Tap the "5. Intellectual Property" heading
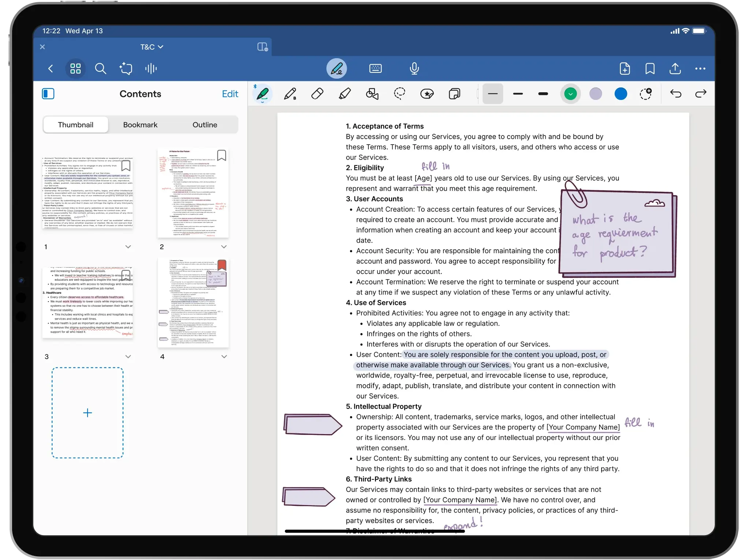 pos(383,406)
